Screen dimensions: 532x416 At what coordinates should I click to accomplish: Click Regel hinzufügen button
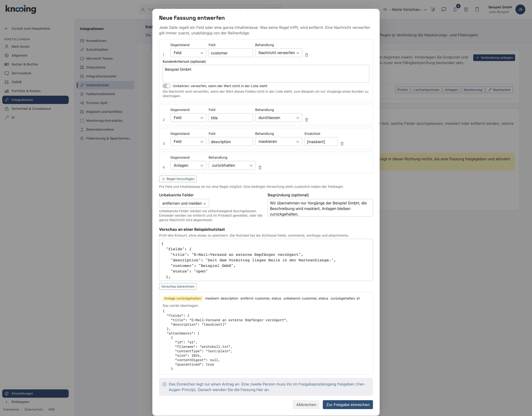tap(178, 179)
